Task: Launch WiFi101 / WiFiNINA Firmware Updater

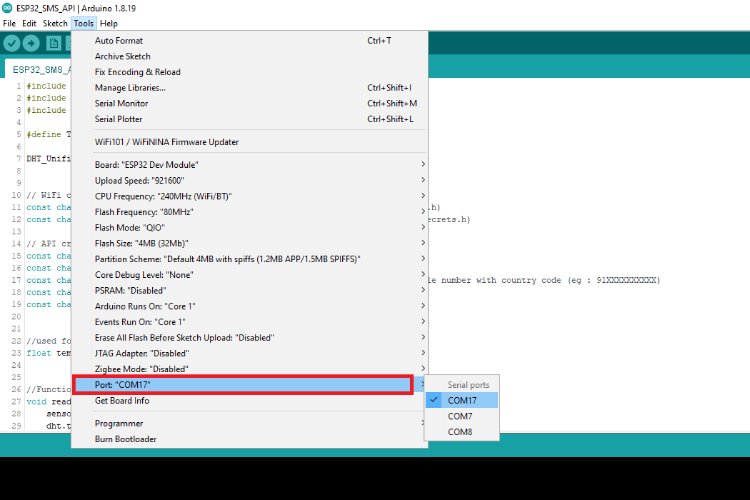Action: pyautogui.click(x=250, y=142)
